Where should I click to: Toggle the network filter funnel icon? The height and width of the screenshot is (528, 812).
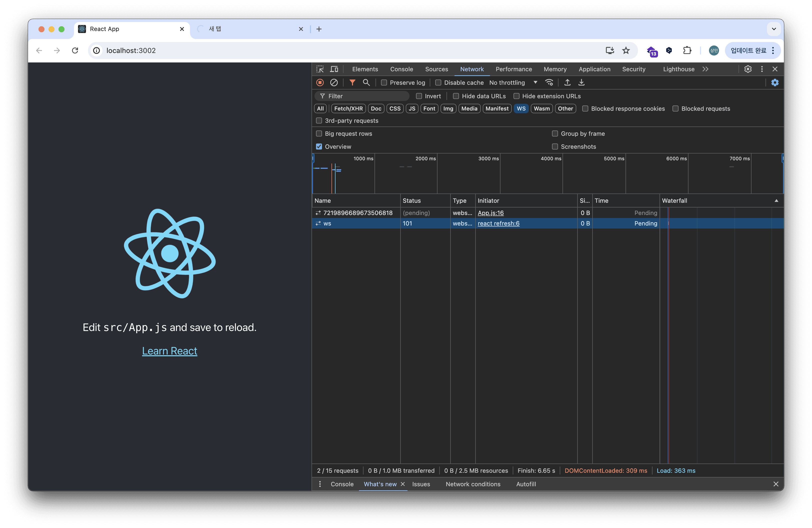(352, 82)
